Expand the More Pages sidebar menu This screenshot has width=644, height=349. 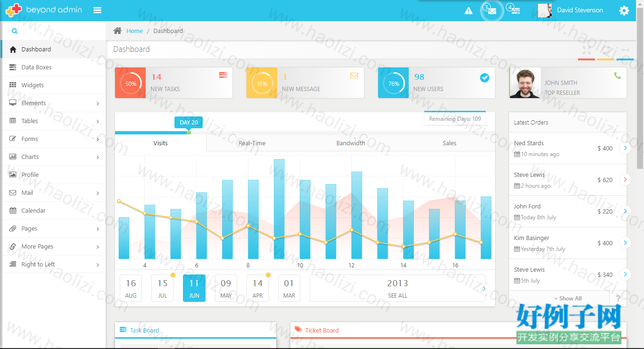click(x=54, y=246)
